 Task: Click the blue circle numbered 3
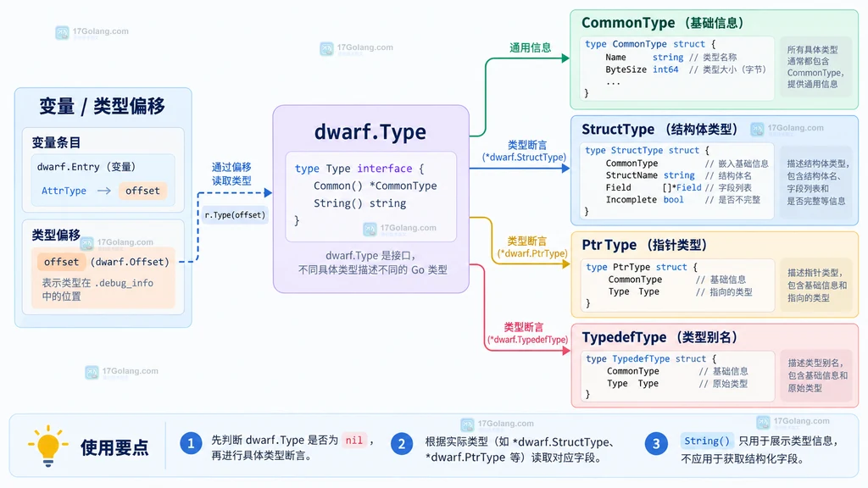point(656,444)
